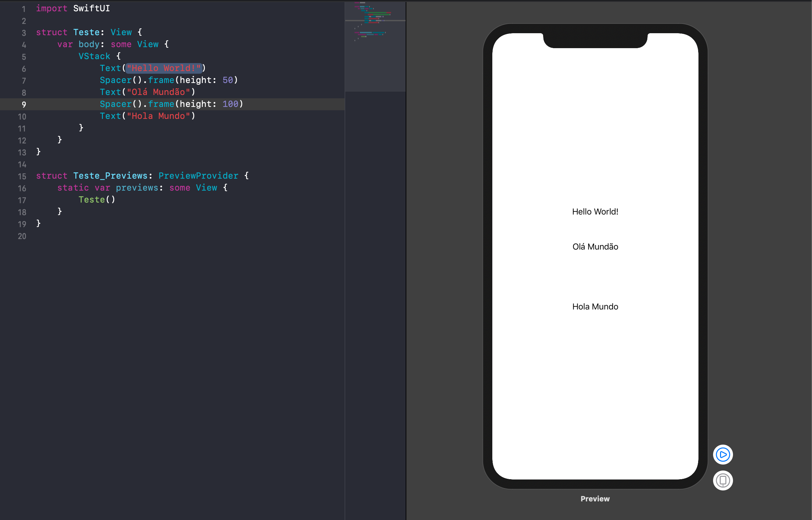Image resolution: width=812 pixels, height=520 pixels.
Task: Click the device notch in the preview
Action: [595, 41]
